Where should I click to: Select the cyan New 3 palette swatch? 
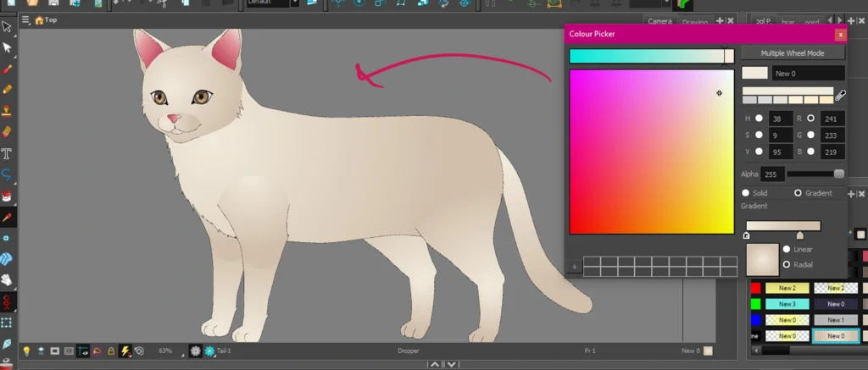787,304
